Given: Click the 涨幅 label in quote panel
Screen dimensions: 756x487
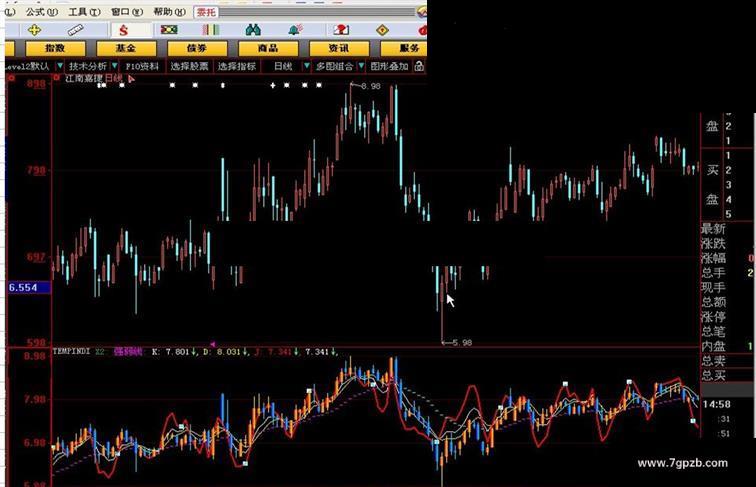Looking at the screenshot, I should pyautogui.click(x=713, y=258).
